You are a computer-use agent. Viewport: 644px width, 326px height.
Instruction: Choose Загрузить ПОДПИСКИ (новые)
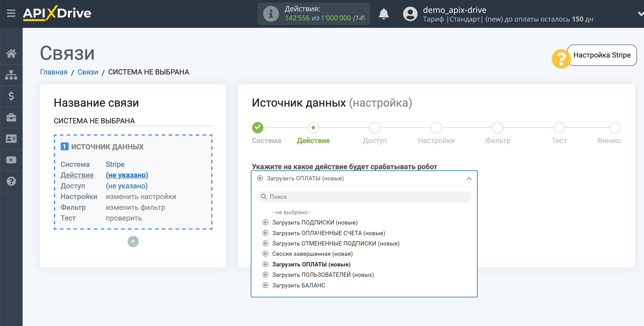(x=315, y=223)
